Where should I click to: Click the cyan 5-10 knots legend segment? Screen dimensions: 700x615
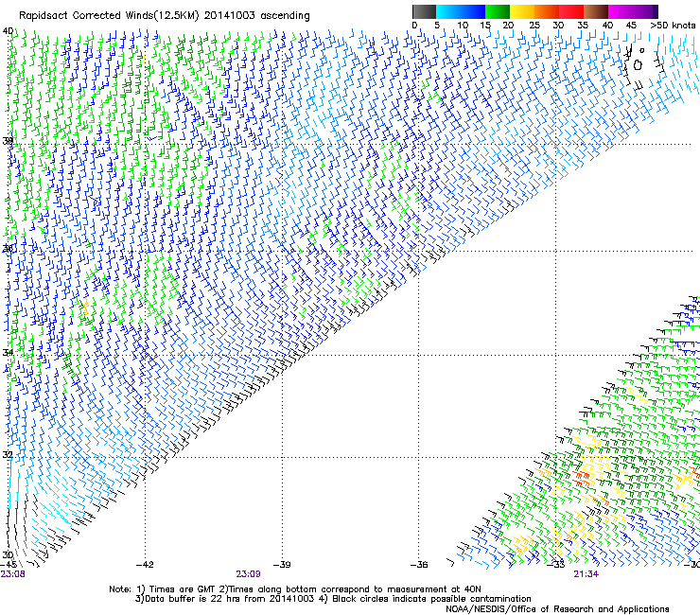448,11
